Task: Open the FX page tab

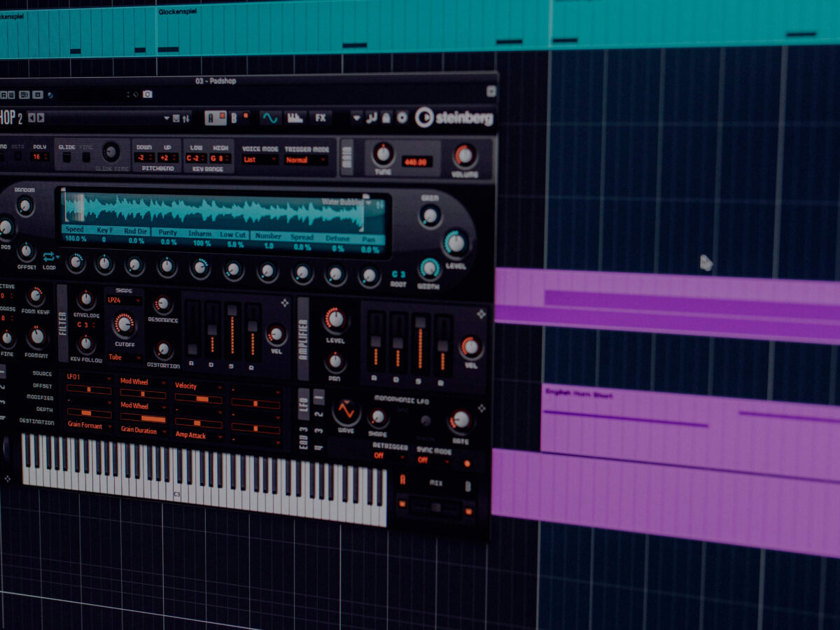Action: point(321,118)
